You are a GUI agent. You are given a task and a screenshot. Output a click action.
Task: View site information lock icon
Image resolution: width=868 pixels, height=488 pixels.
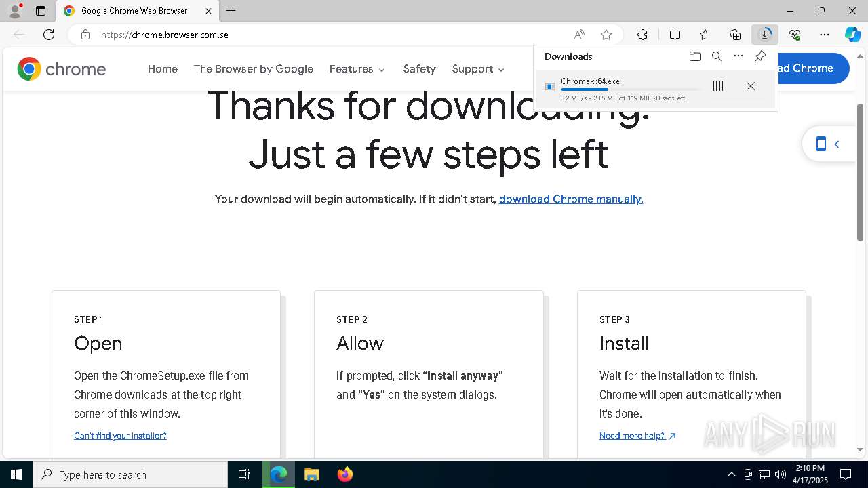tap(85, 35)
